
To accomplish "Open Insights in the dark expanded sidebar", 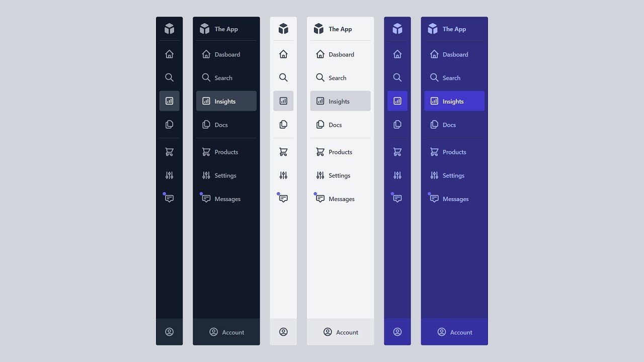I will 226,101.
